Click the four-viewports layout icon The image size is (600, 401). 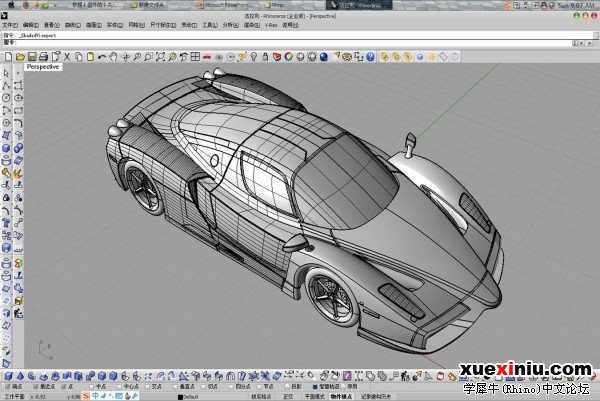pyautogui.click(x=195, y=57)
